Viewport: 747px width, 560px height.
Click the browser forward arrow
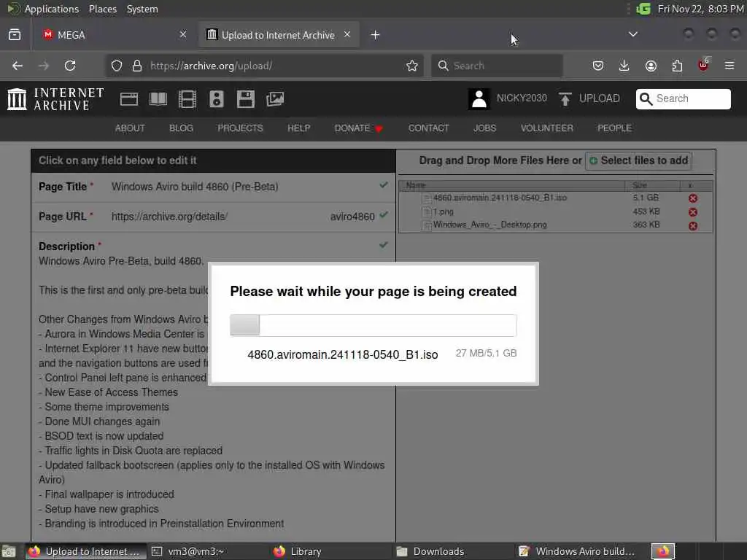tap(44, 66)
